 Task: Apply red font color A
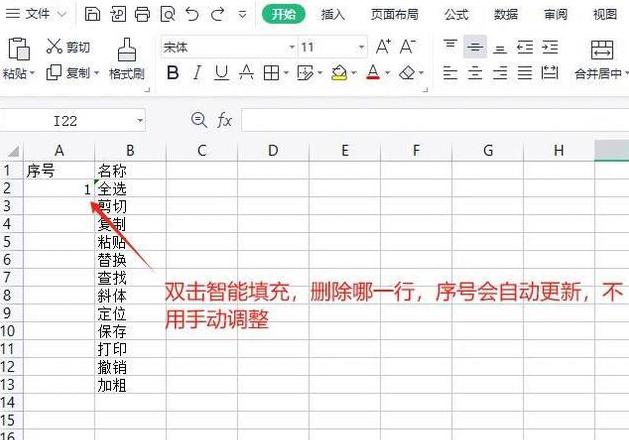pyautogui.click(x=373, y=73)
